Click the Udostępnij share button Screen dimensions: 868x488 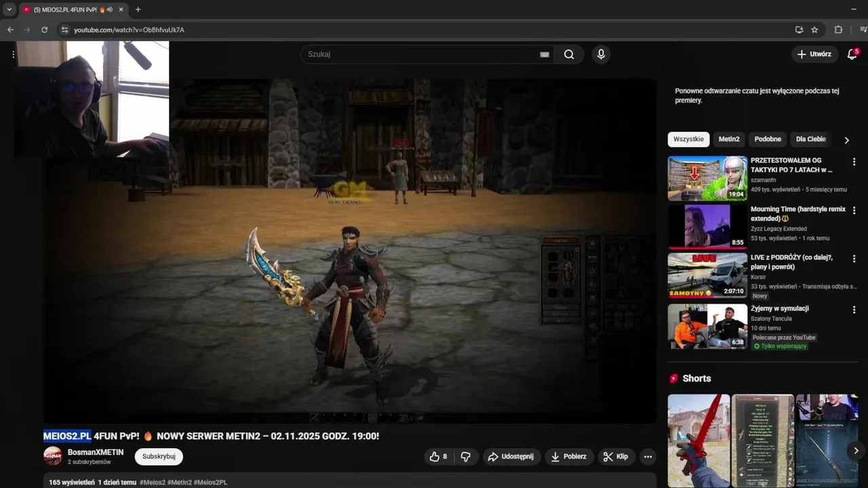click(511, 457)
